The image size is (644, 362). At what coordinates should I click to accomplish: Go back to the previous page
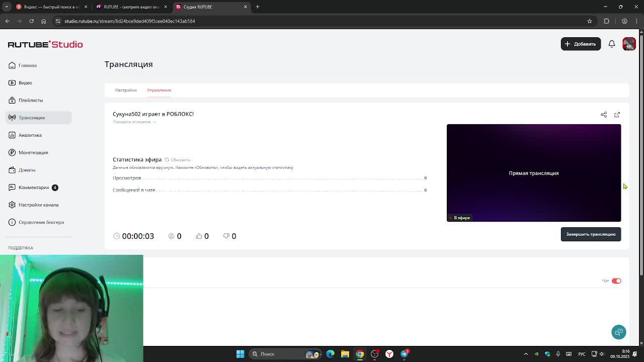click(x=8, y=21)
